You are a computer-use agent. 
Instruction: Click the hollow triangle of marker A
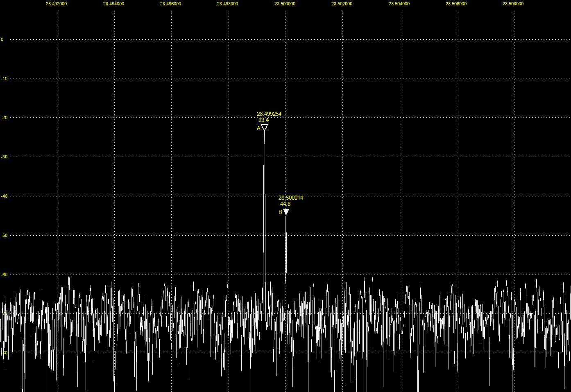pyautogui.click(x=264, y=127)
